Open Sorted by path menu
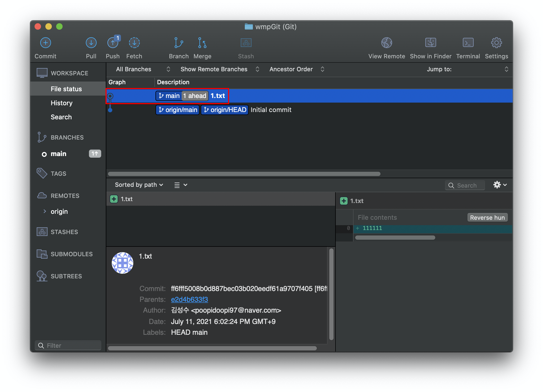Screen dimensions: 543x392 139,185
